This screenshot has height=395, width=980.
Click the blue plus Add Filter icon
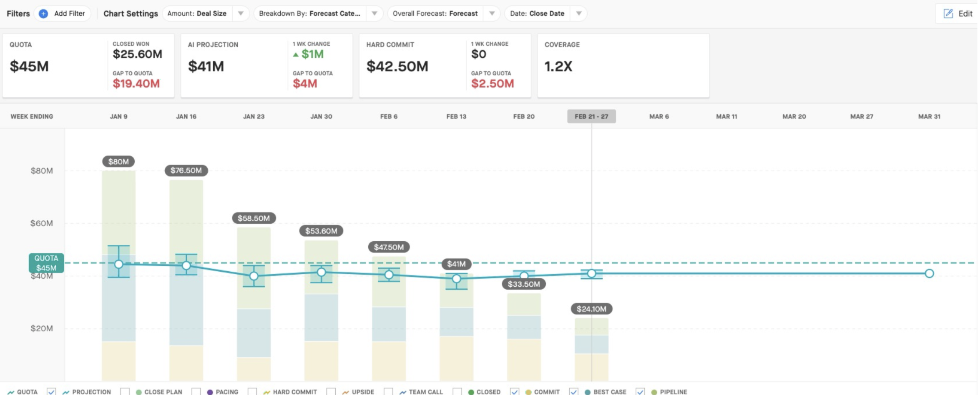point(43,13)
